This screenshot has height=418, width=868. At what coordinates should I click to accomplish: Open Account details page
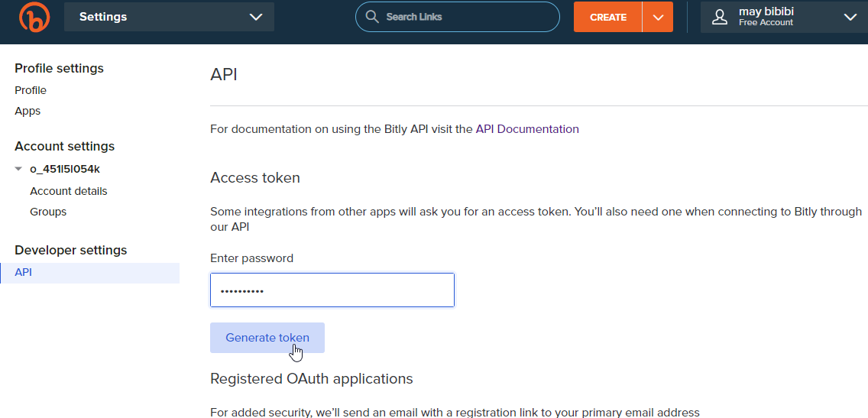pyautogui.click(x=69, y=191)
